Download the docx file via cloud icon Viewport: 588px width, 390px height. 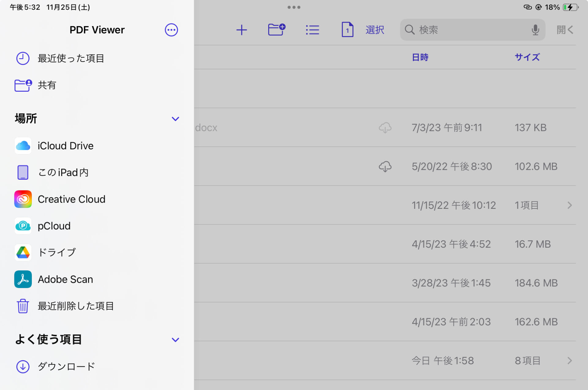click(385, 128)
